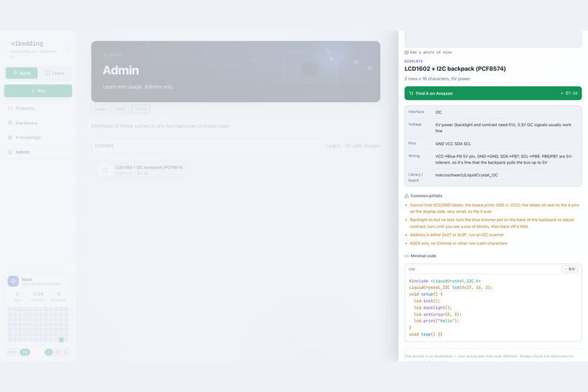Select the Parts tab under Admin
The width and height of the screenshot is (588, 392).
click(x=141, y=109)
